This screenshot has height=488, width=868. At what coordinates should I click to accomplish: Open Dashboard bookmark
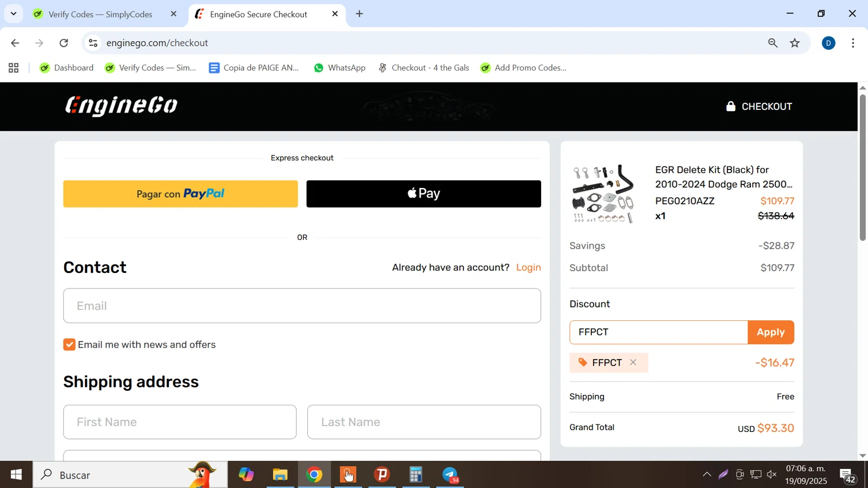coord(67,68)
